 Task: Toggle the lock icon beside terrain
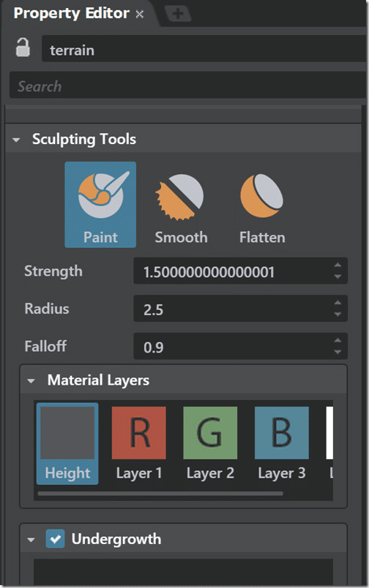23,48
